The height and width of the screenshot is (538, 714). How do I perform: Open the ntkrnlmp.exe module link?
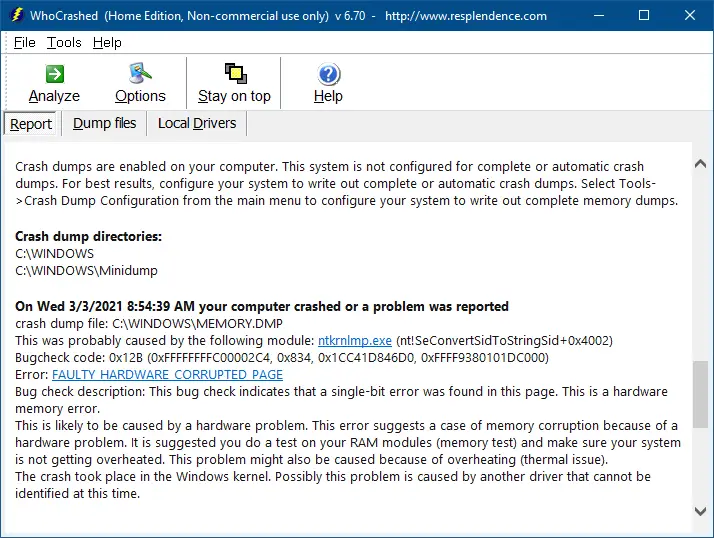click(x=355, y=340)
